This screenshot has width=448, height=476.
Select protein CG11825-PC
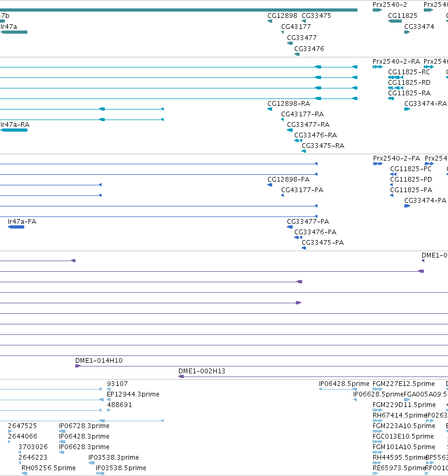[411, 169]
